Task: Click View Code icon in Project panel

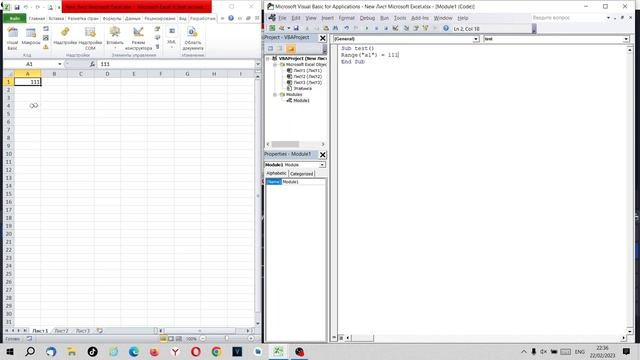Action: 270,49
